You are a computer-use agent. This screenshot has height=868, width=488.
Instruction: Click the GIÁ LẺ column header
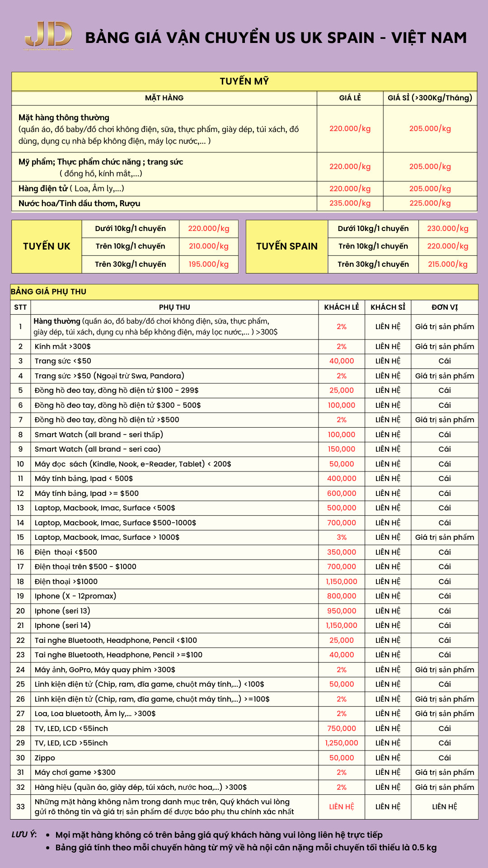coord(350,98)
